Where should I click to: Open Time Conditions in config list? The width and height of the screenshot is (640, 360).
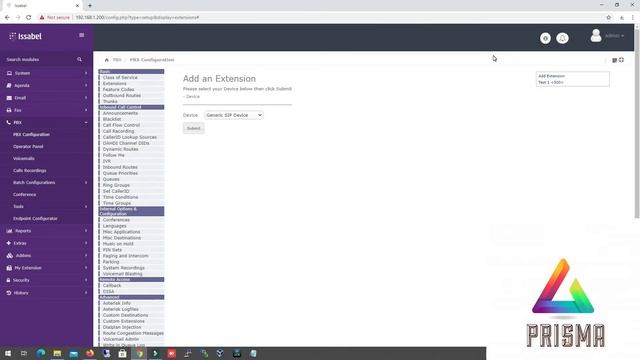tap(120, 197)
